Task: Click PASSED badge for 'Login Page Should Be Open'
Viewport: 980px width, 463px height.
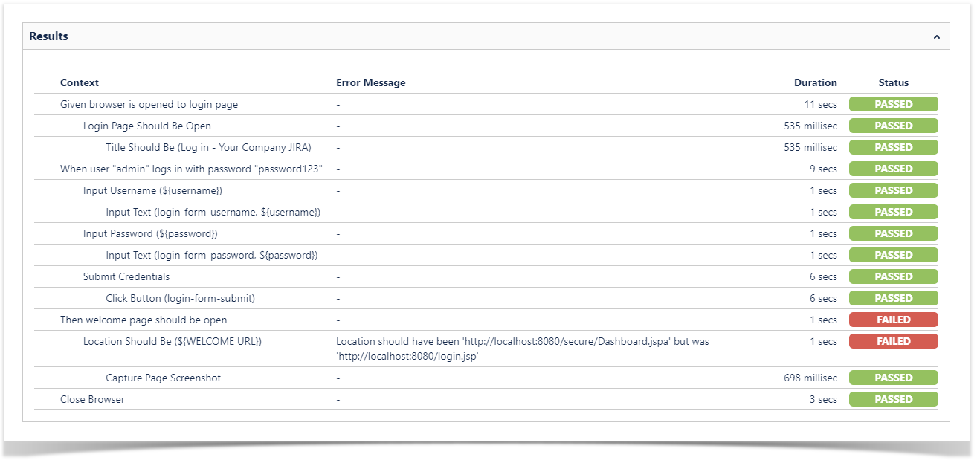Action: pos(894,126)
